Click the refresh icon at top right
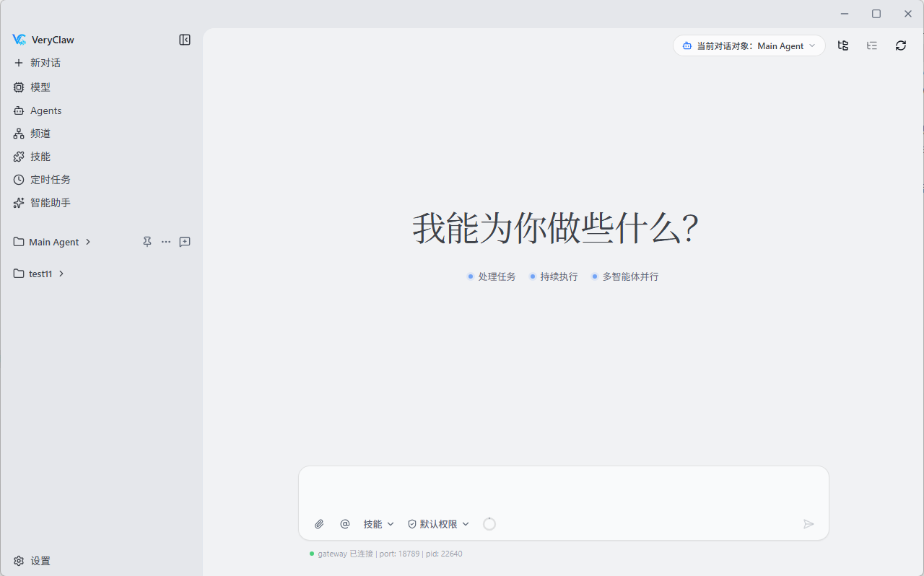 pos(901,45)
